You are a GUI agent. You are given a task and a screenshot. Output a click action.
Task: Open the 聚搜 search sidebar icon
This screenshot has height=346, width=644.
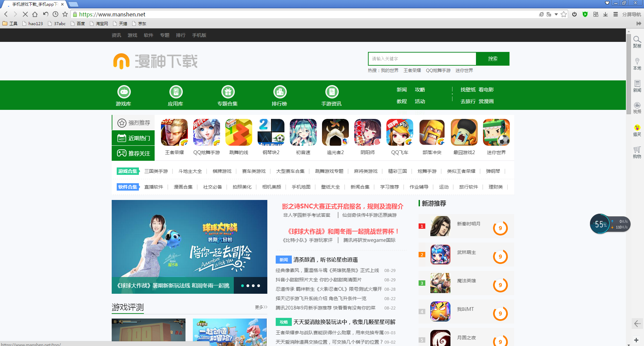tap(637, 42)
